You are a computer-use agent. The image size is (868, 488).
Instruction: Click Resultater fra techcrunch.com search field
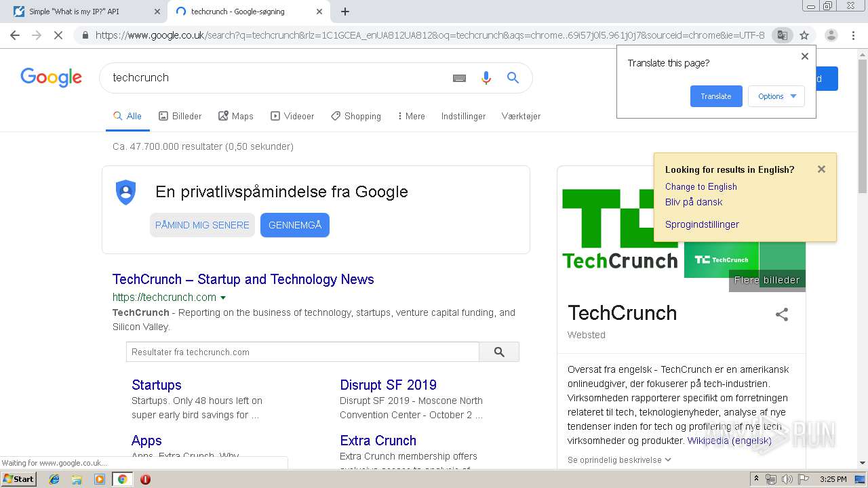click(302, 352)
